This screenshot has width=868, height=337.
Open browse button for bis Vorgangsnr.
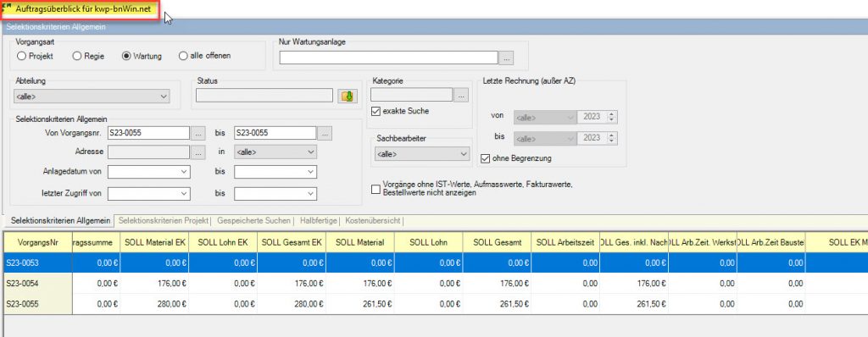pyautogui.click(x=325, y=133)
